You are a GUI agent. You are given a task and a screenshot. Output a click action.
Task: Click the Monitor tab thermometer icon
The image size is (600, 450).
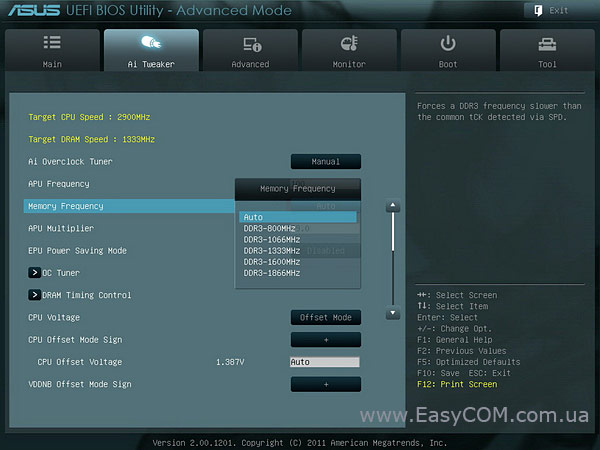[349, 43]
